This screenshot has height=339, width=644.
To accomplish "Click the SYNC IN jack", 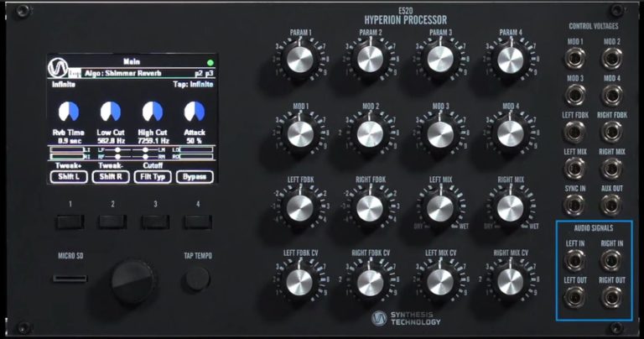I will click(575, 205).
